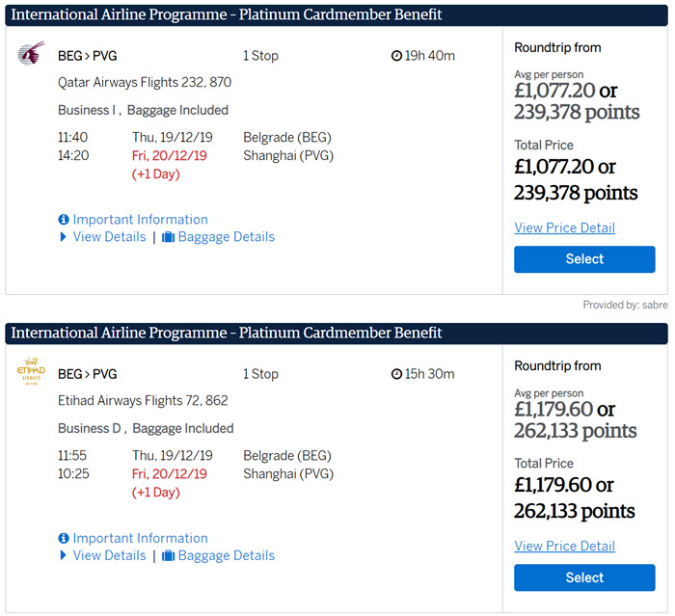Open Baggage Details link for Etihad flight
This screenshot has height=616, width=675.
pos(227,555)
